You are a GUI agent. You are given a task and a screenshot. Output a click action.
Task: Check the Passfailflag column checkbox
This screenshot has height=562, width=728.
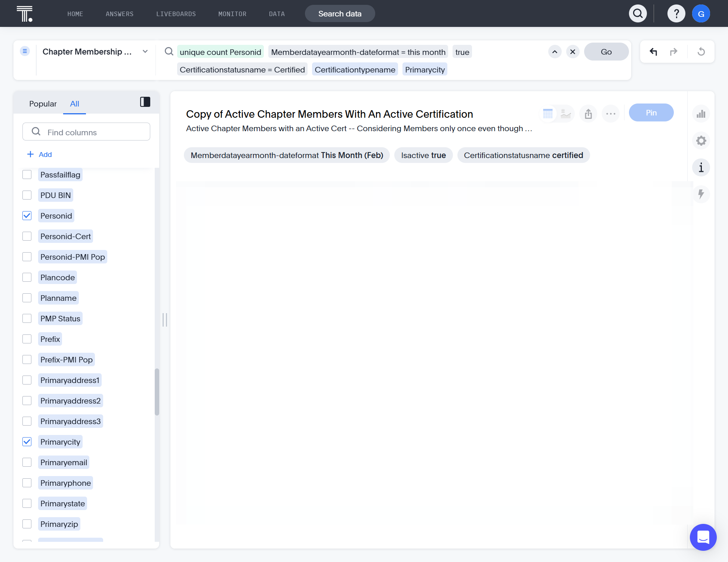click(27, 175)
